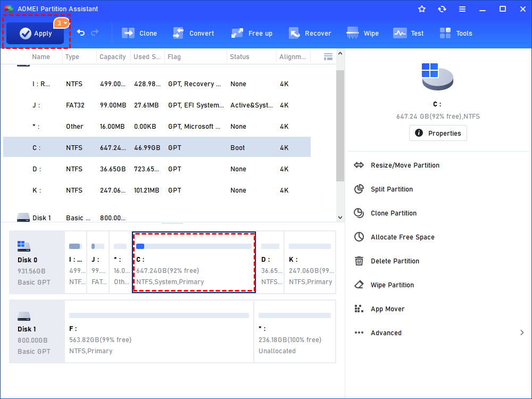Select the J: FAT32 partition row
532x399 pixels.
157,105
